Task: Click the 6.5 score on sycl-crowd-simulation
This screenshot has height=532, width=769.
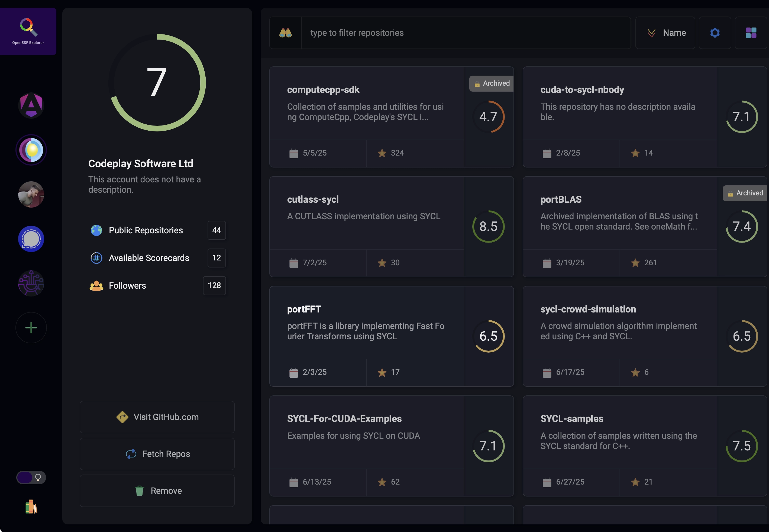Action: pyautogui.click(x=742, y=336)
